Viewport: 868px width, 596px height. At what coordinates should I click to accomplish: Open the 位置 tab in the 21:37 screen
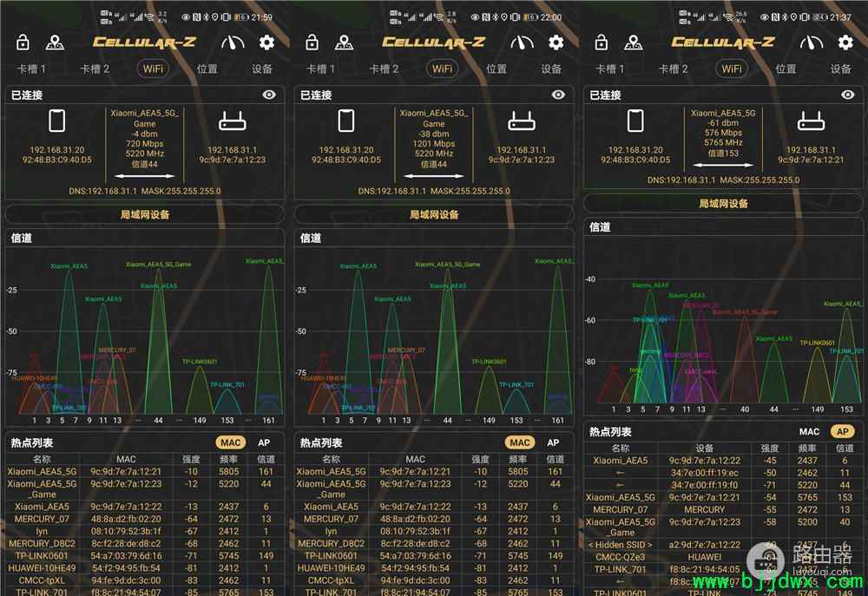pos(786,69)
